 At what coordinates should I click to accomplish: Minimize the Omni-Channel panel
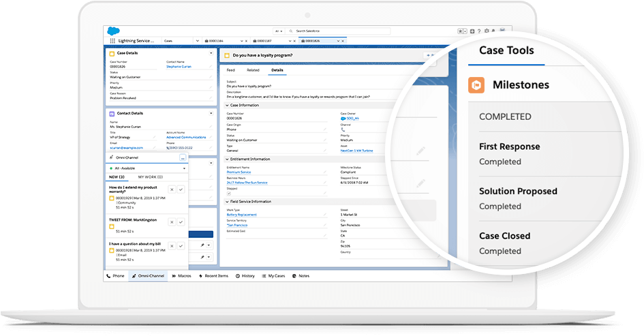tap(183, 157)
